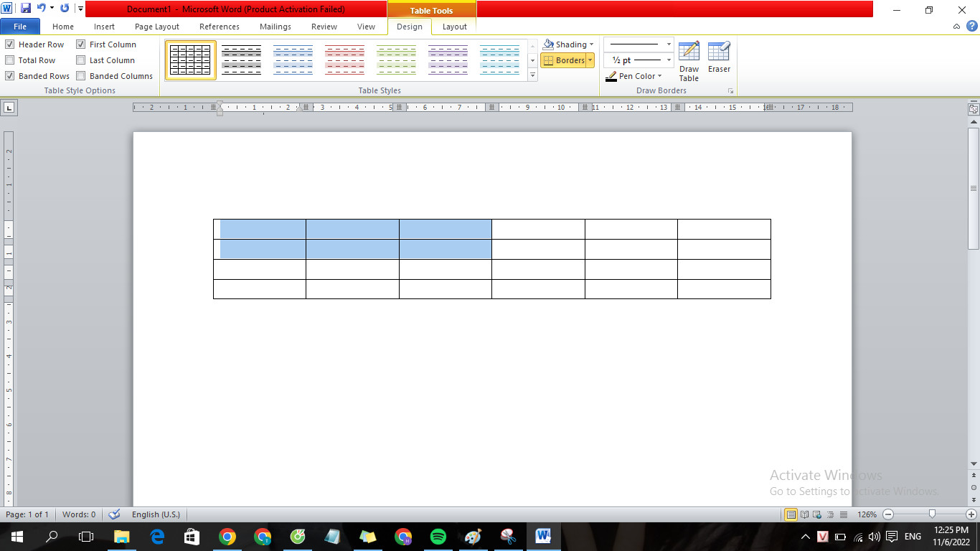Apply the black Light Shading table style

tap(241, 60)
